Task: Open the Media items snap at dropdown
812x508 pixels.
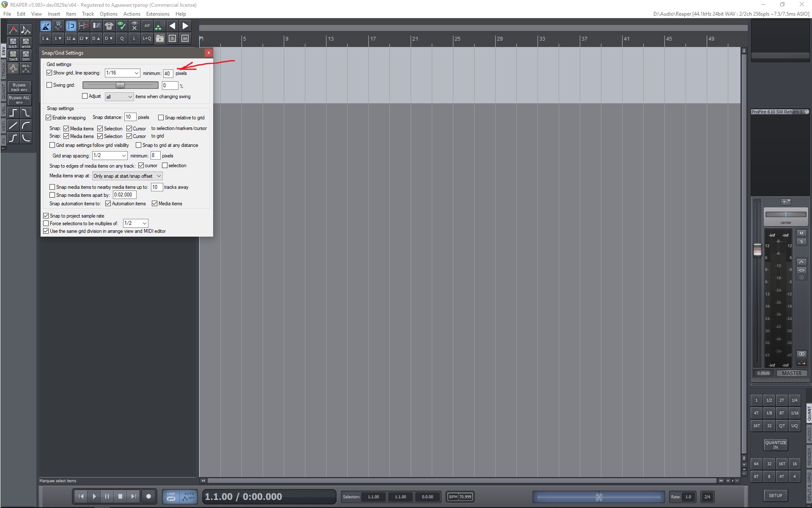Action: click(127, 176)
